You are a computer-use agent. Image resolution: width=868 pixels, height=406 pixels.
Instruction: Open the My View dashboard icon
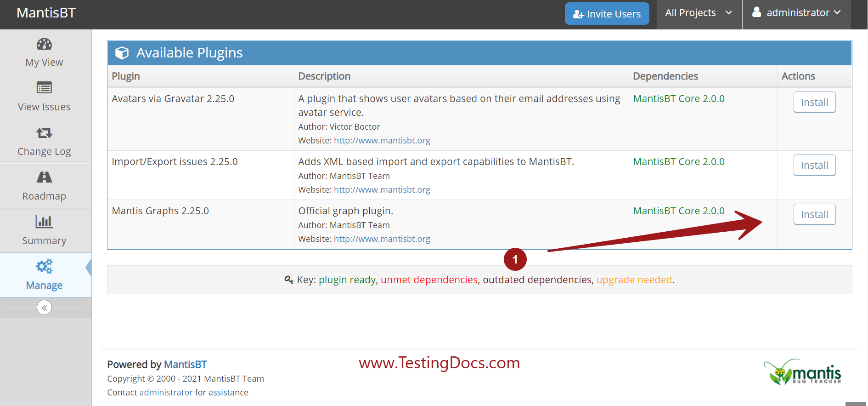pyautogui.click(x=44, y=44)
